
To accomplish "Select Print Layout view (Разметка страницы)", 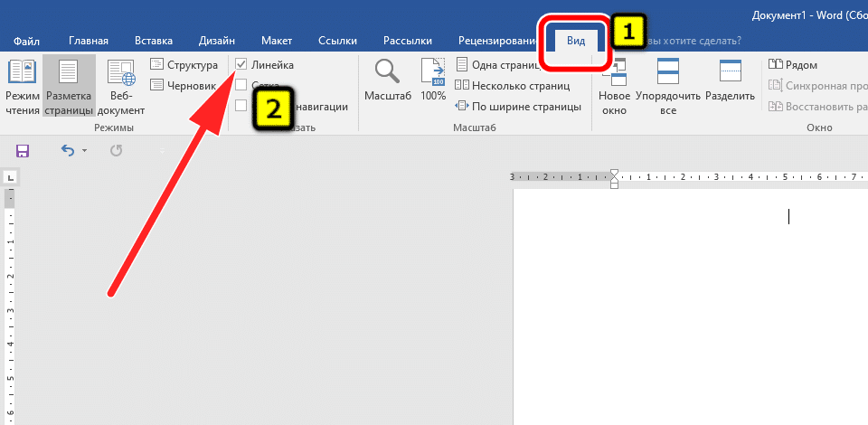I will click(69, 86).
